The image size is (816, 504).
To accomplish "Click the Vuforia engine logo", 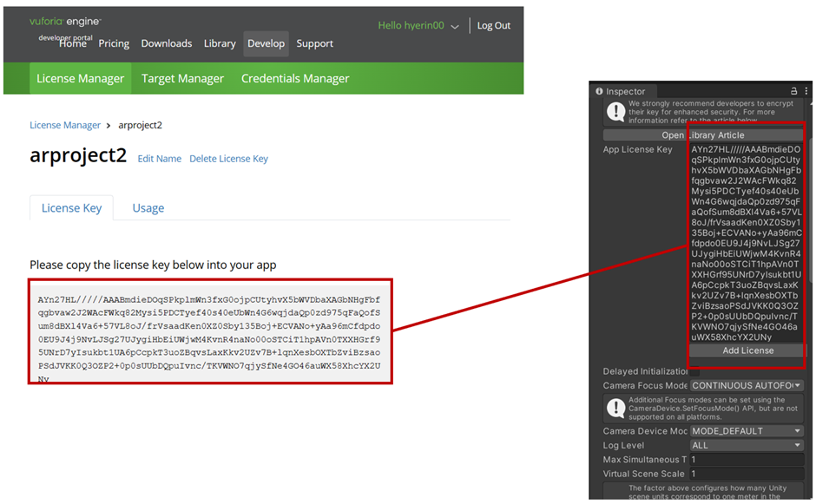I will (65, 22).
